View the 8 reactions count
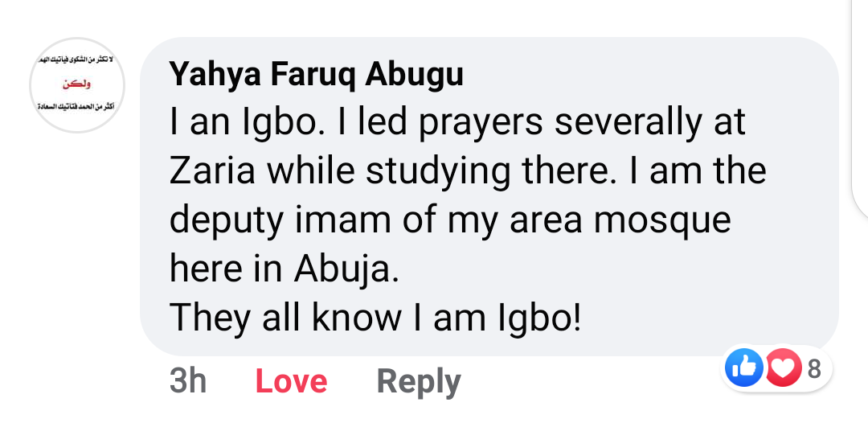This screenshot has height=423, width=868. 813,369
